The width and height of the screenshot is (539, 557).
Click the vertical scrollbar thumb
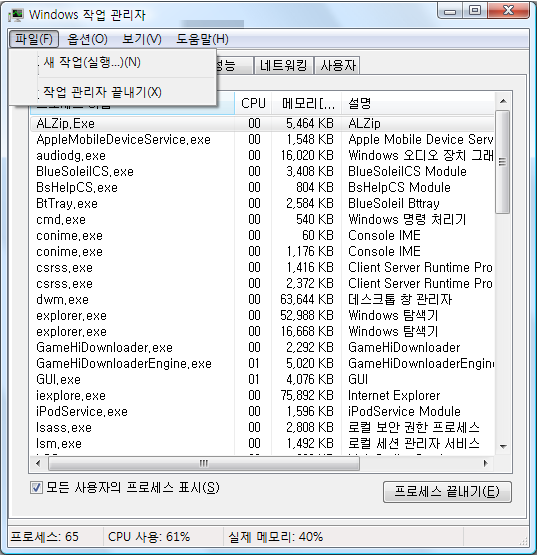tap(502, 162)
